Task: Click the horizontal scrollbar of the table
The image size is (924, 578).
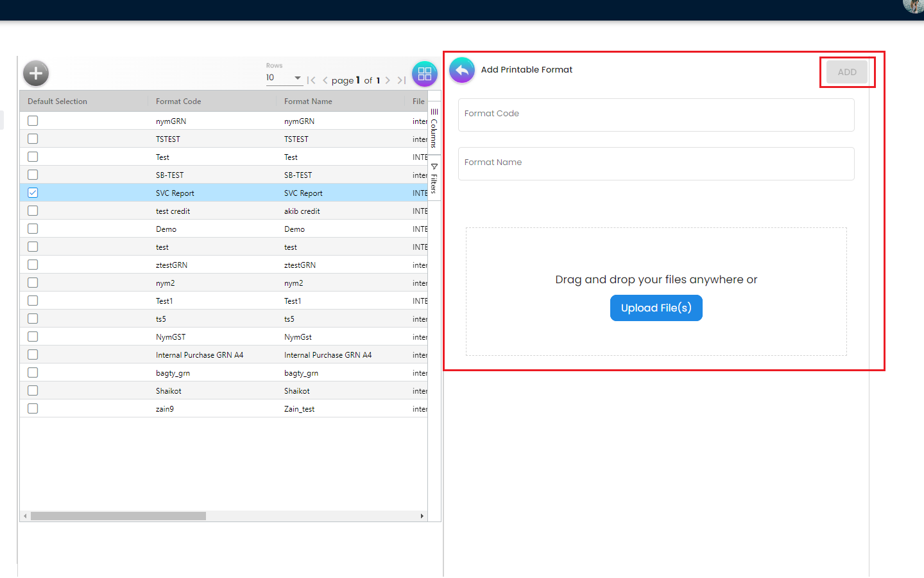Action: (x=118, y=516)
